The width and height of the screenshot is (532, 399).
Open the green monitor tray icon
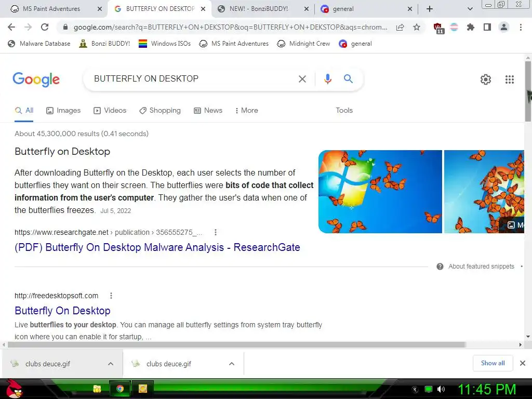click(x=429, y=389)
